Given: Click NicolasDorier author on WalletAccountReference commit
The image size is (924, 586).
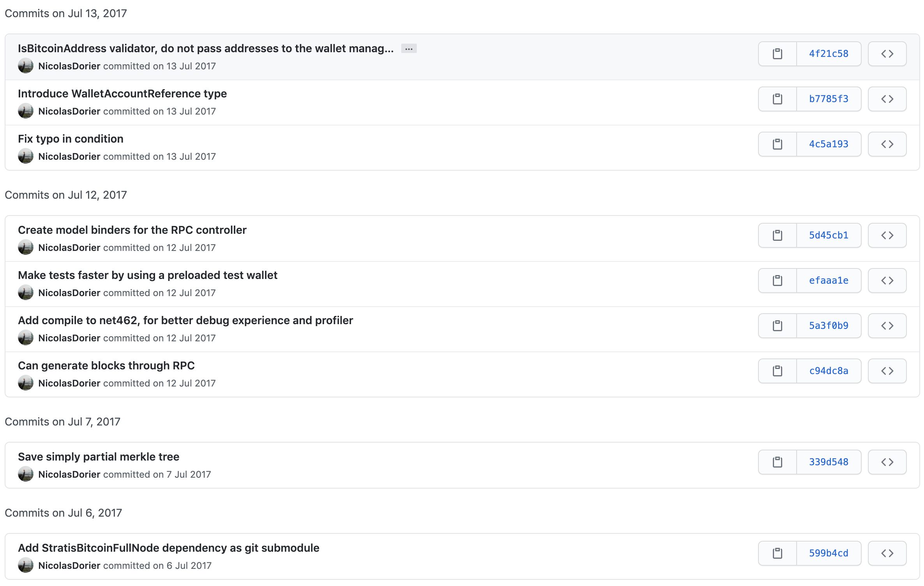Looking at the screenshot, I should pos(69,111).
